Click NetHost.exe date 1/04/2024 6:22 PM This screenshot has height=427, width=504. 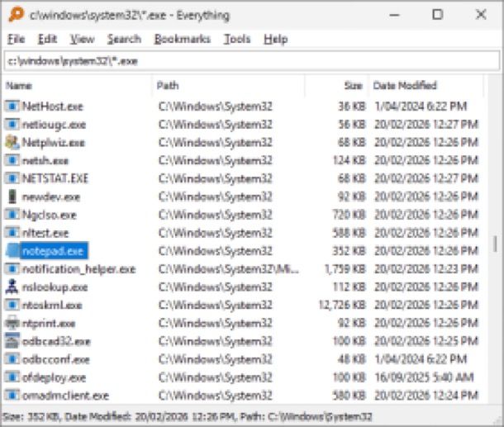click(x=421, y=107)
